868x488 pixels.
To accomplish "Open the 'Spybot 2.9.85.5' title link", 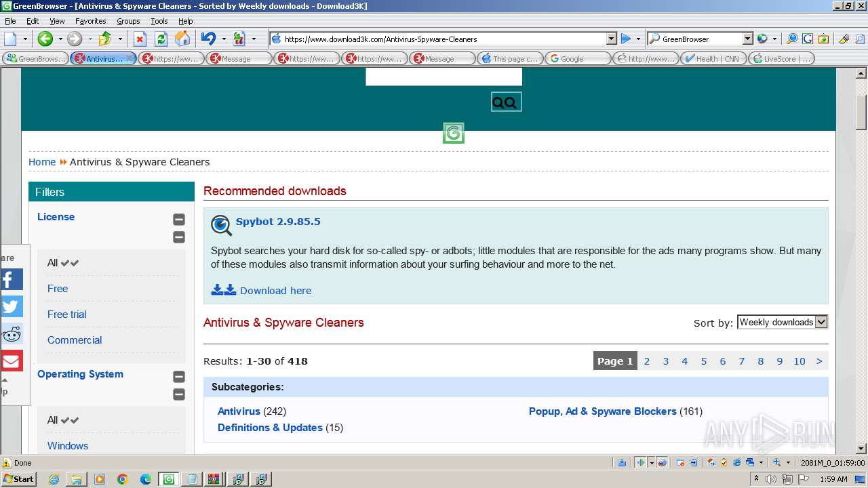I will coord(278,222).
